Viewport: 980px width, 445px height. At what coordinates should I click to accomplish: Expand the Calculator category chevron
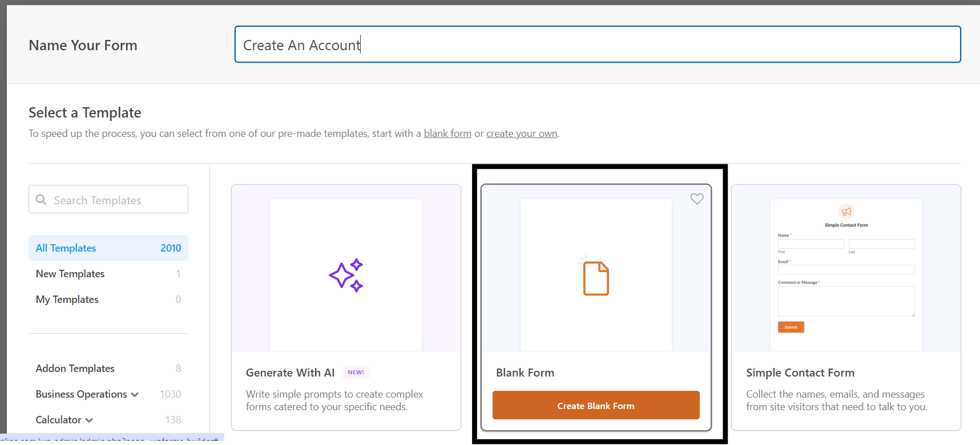coord(89,420)
